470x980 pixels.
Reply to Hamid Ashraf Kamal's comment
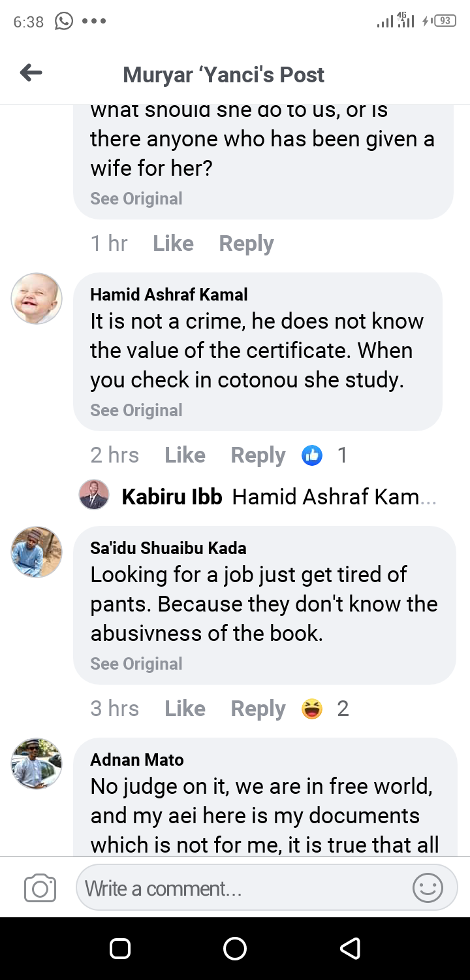click(x=258, y=455)
